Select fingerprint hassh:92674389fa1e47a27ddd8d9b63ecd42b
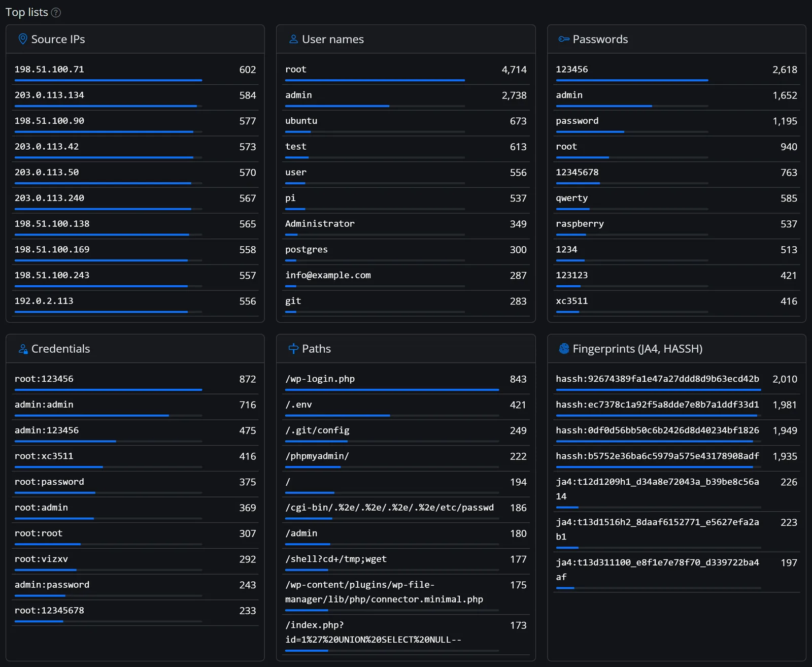Screen dimensions: 812x667 click(x=676, y=381)
